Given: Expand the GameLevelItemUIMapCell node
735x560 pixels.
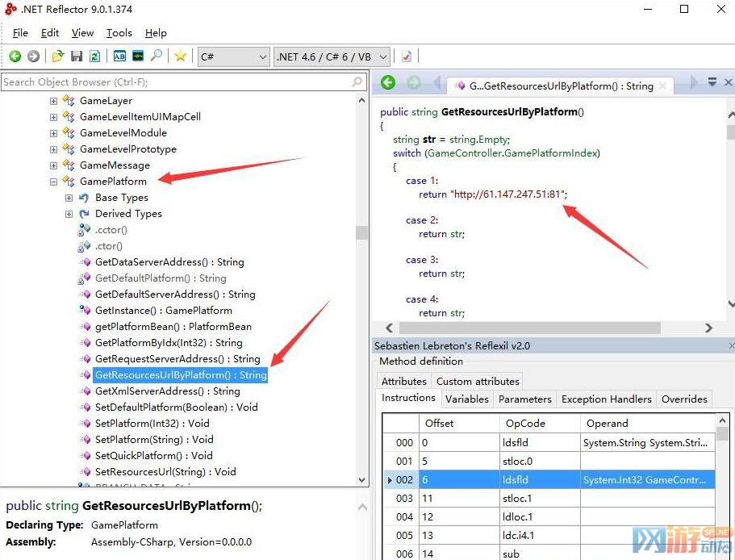Looking at the screenshot, I should click(x=53, y=117).
